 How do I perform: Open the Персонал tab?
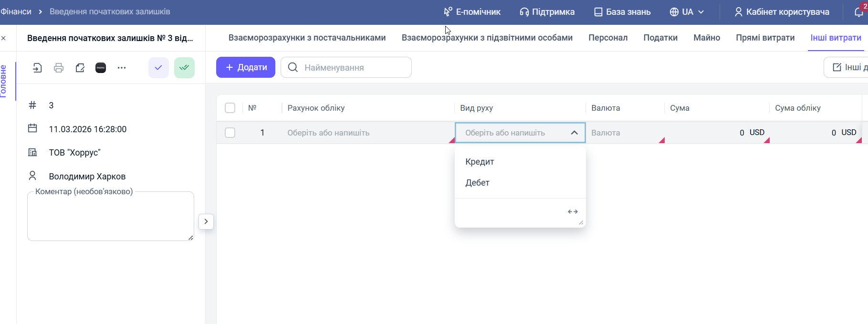pos(607,38)
